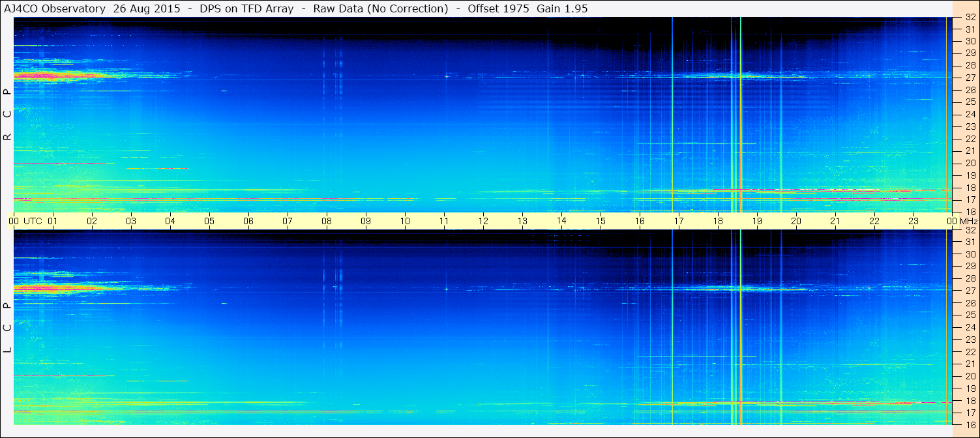Click the 12 hour mark on the UTC axis
Image resolution: width=980 pixels, height=438 pixels.
click(483, 221)
